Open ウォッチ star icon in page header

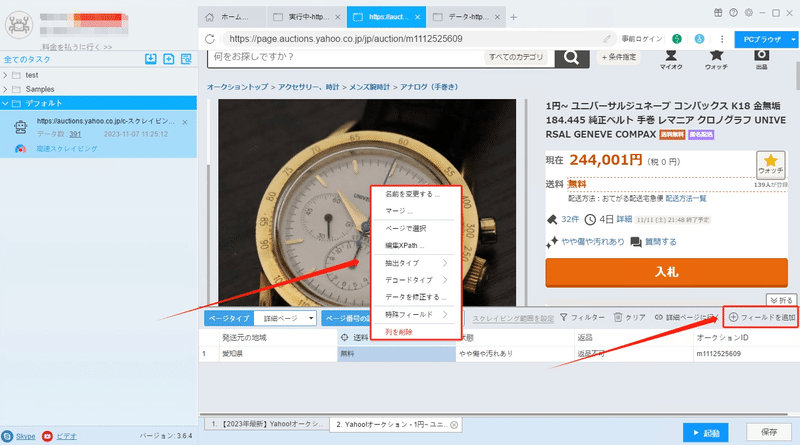coord(716,59)
